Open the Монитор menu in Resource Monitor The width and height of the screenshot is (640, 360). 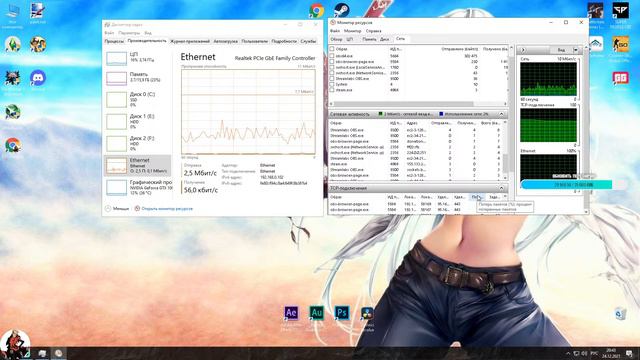pyautogui.click(x=352, y=31)
